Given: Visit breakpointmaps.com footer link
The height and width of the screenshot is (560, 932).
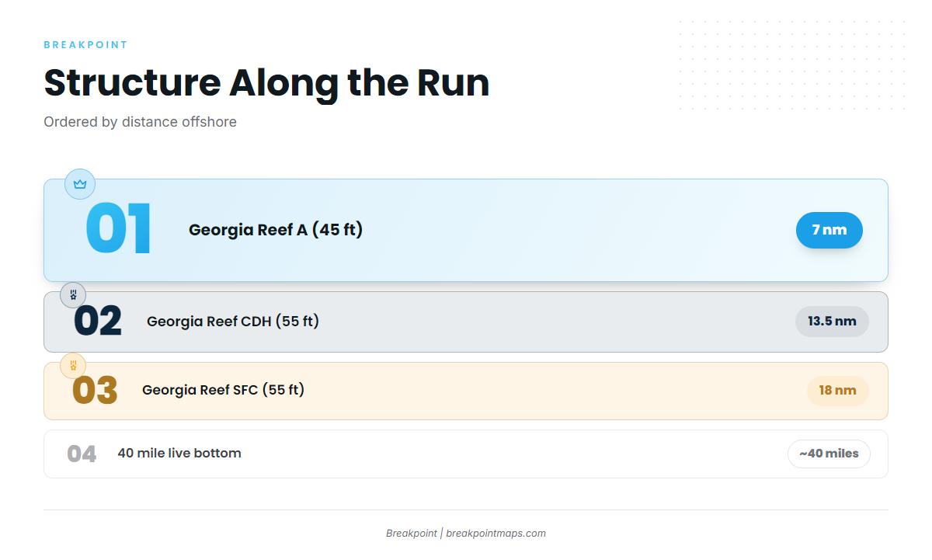Looking at the screenshot, I should coord(496,534).
